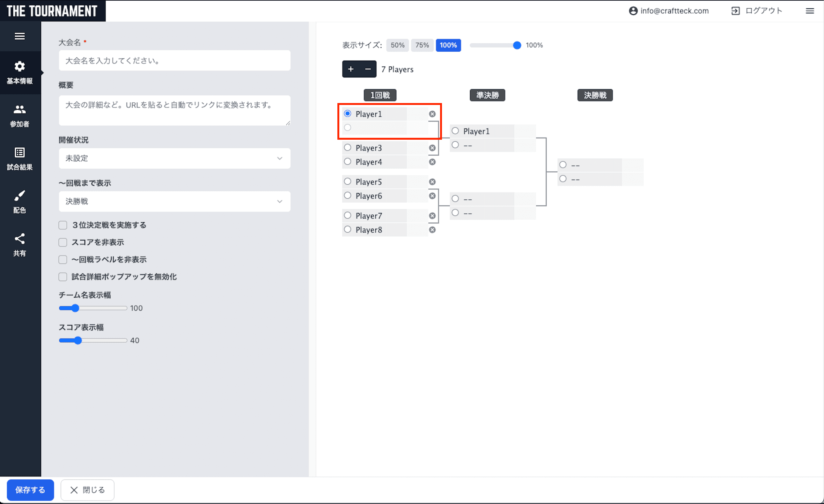The image size is (824, 504).
Task: Expand the 開催状況 dropdown
Action: tap(174, 158)
